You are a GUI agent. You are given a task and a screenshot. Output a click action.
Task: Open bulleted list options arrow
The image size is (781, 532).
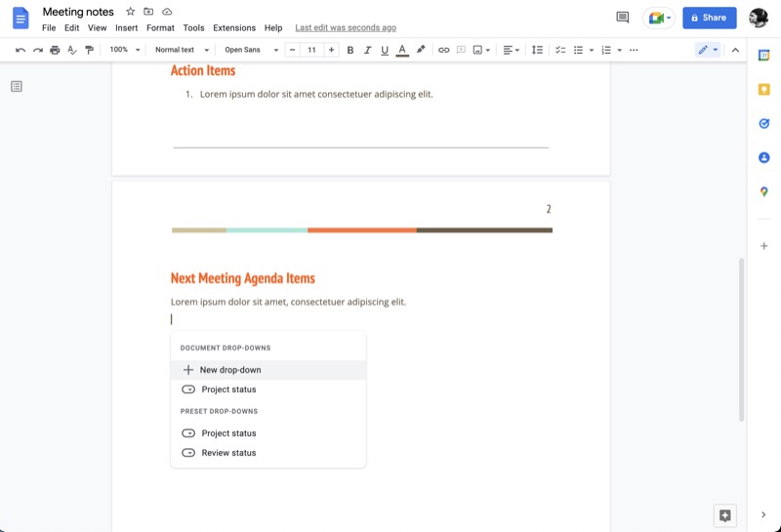(x=592, y=50)
